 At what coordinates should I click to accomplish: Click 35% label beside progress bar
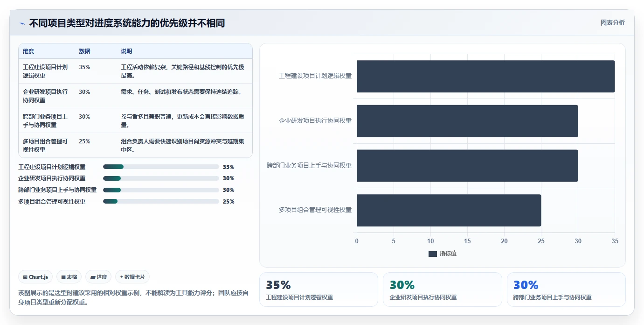coord(229,167)
